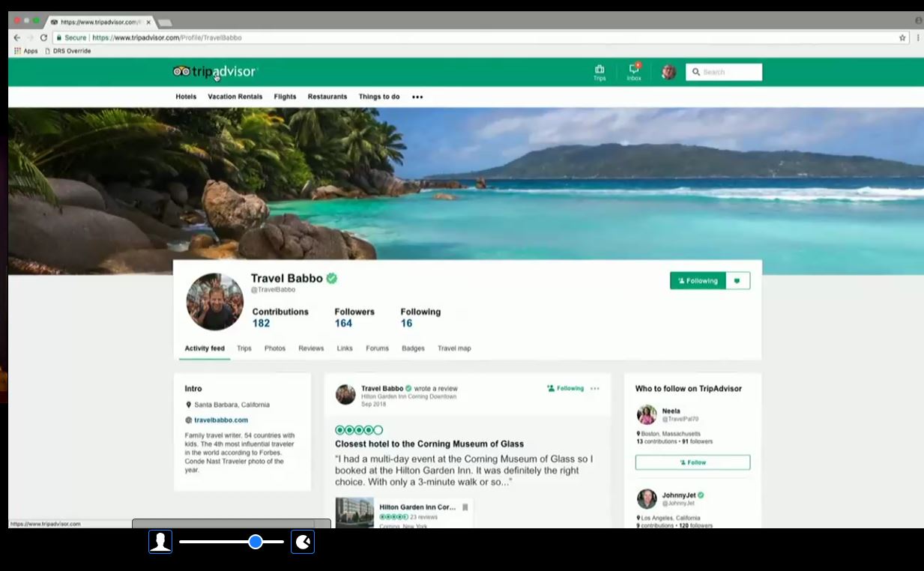Click the Travel Babbo avatar on review post
The image size is (924, 571).
pos(345,394)
